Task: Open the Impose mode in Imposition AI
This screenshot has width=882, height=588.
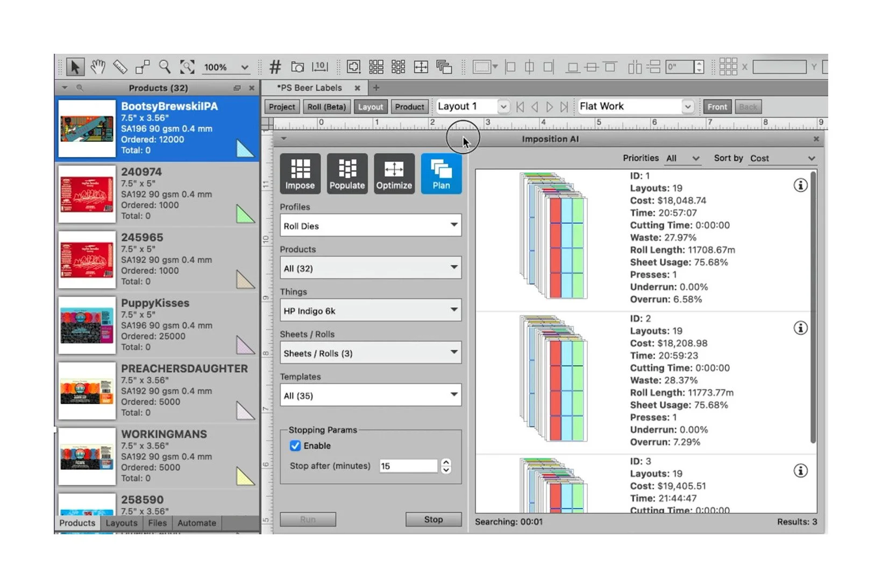Action: (300, 174)
